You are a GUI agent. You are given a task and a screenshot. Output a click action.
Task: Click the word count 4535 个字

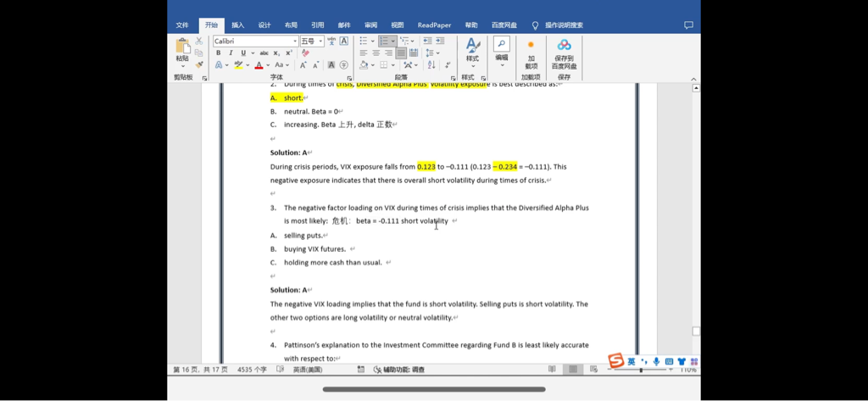pos(251,370)
